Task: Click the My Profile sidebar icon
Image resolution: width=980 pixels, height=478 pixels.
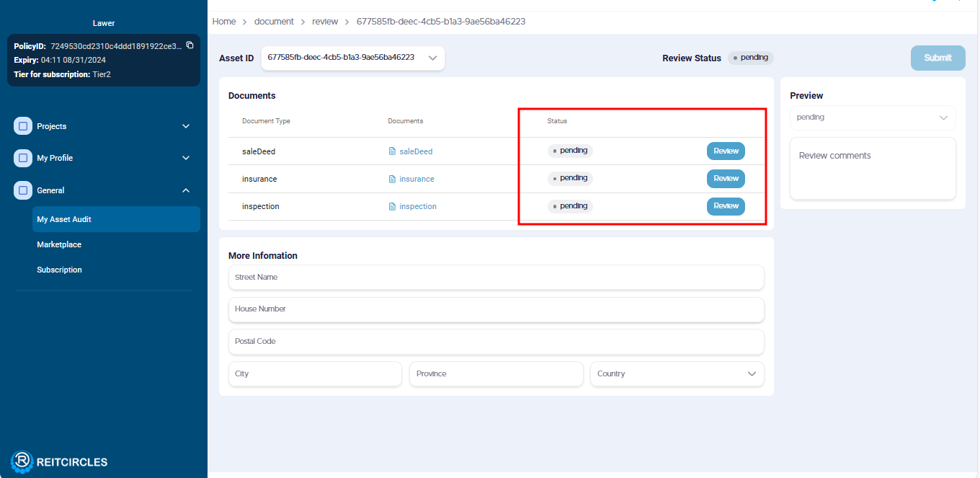Action: click(x=23, y=158)
